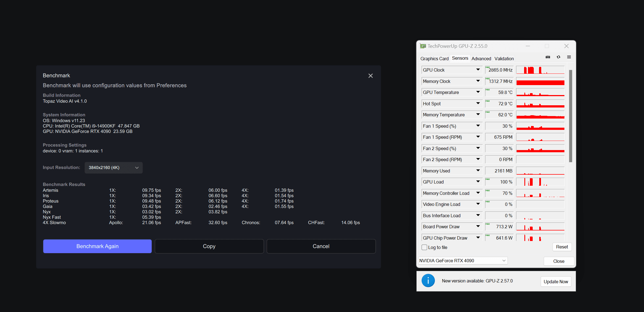Screen dimensions: 644x312
Task: Open the Fan 2 Speed (RPM) dropdown
Action: tap(478, 159)
